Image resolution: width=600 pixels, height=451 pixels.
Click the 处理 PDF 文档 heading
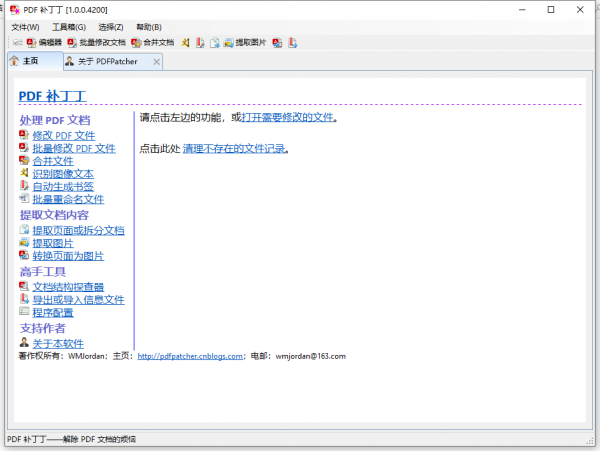pos(55,120)
